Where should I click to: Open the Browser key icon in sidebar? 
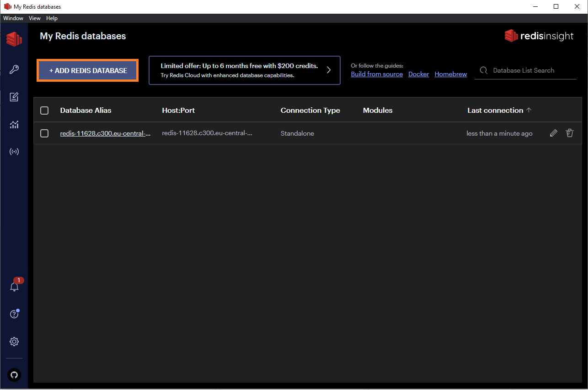coord(14,69)
